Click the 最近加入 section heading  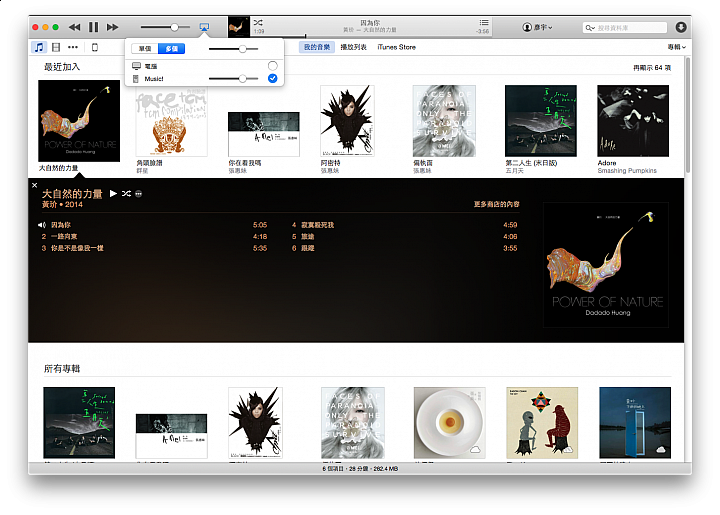(x=62, y=67)
